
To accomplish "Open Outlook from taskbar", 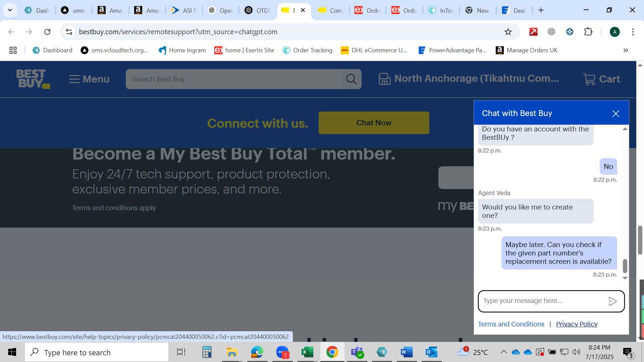I will [431, 352].
